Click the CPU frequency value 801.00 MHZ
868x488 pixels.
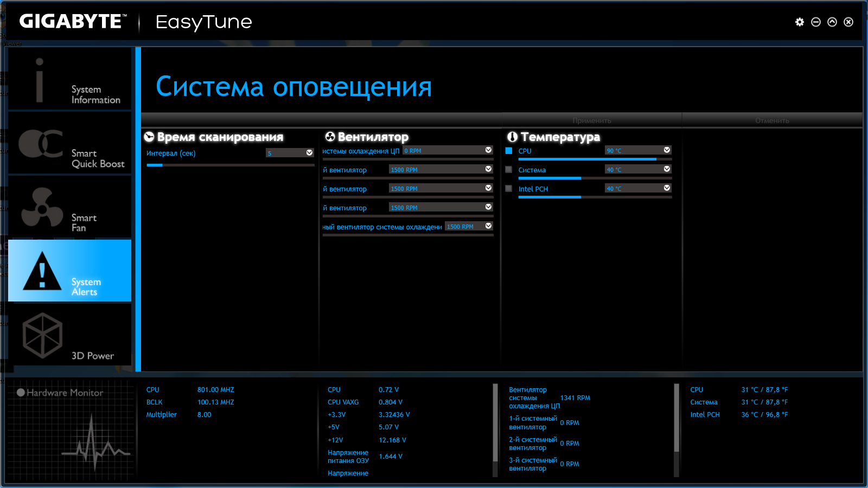pyautogui.click(x=216, y=390)
